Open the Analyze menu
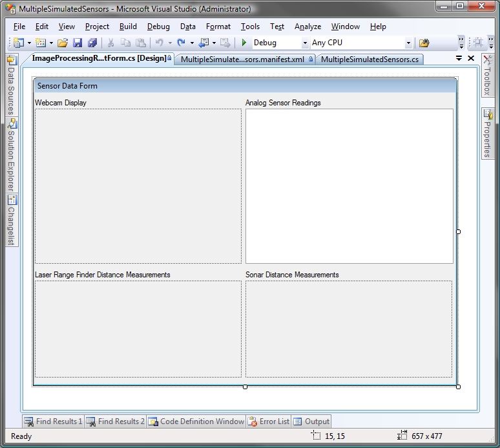 [x=307, y=27]
